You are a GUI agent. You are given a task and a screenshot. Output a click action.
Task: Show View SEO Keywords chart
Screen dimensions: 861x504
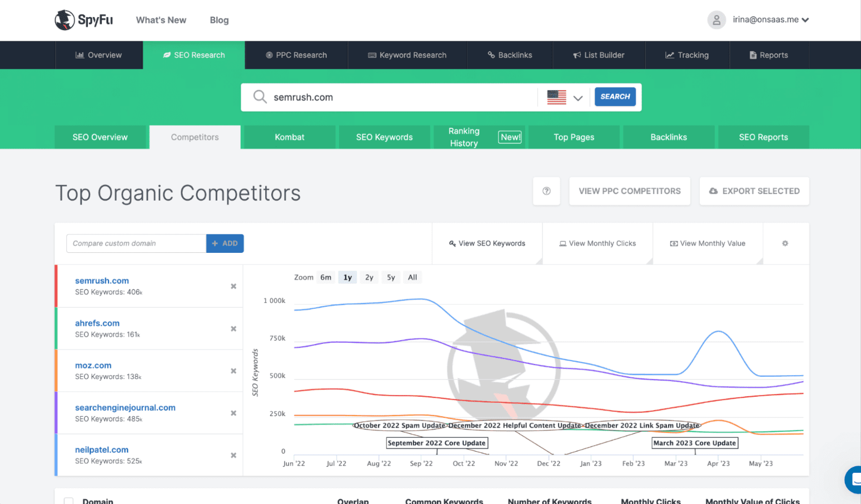click(487, 243)
